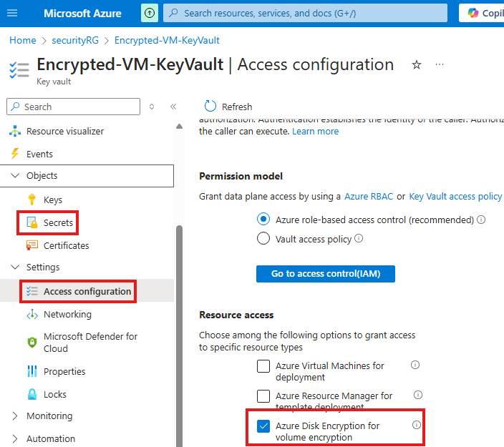Click Go to access control(IAM) button
Image resolution: width=504 pixels, height=447 pixels.
tap(325, 274)
